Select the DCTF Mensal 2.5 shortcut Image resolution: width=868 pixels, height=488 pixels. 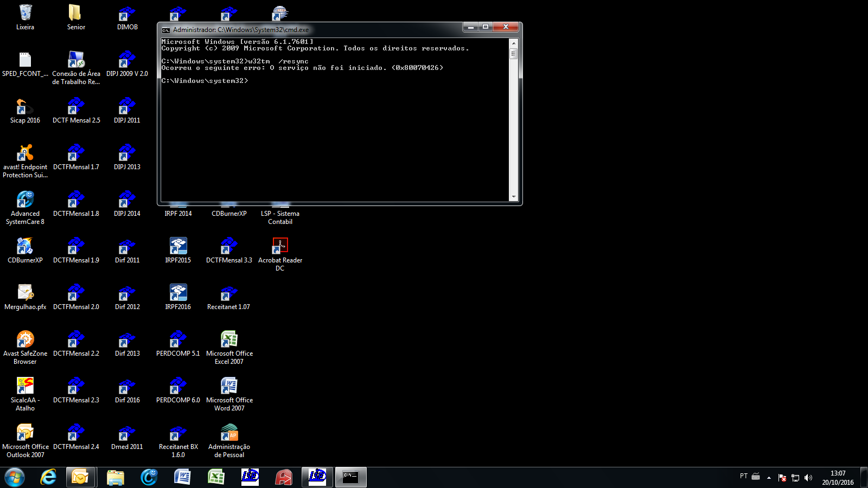coord(76,111)
